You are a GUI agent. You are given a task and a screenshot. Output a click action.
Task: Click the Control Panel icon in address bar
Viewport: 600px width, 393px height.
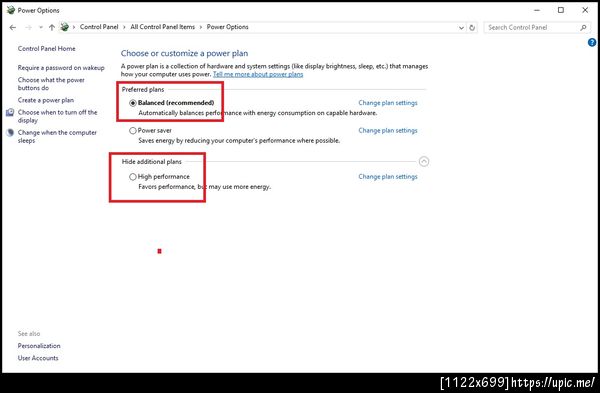pos(65,27)
